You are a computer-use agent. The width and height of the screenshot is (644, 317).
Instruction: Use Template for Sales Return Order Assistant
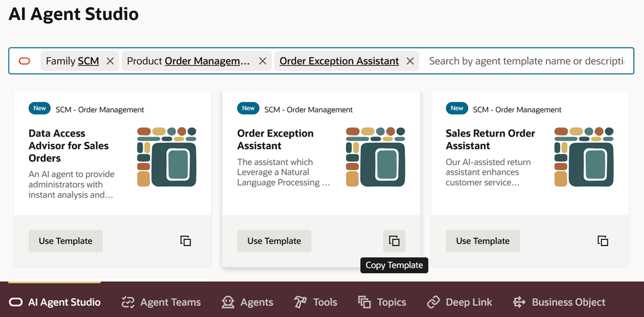pos(483,241)
